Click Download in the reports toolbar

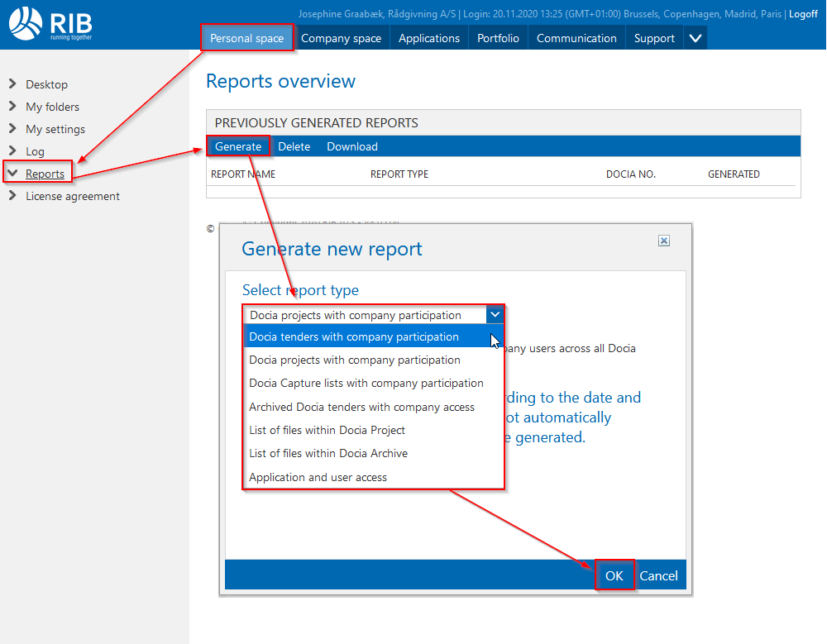click(x=352, y=146)
